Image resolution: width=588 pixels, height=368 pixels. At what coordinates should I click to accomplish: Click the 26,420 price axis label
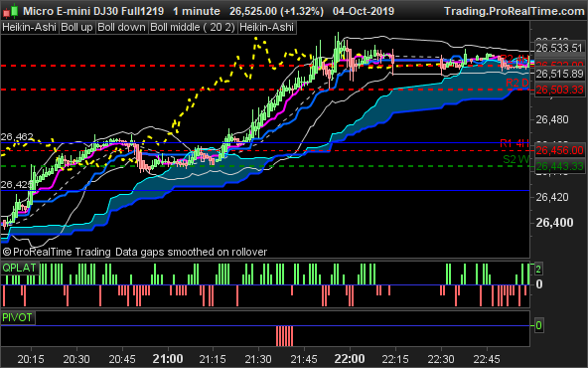pos(552,197)
